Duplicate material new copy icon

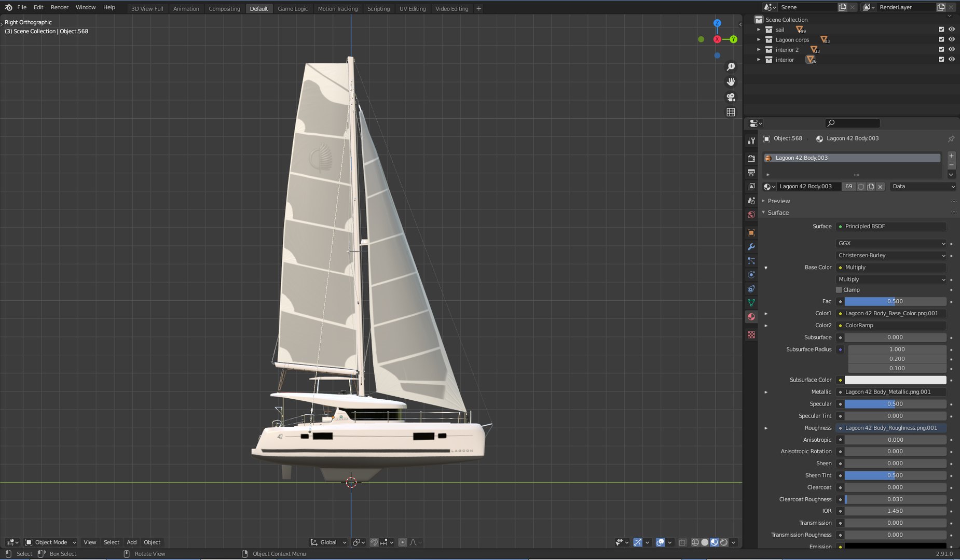tap(871, 187)
